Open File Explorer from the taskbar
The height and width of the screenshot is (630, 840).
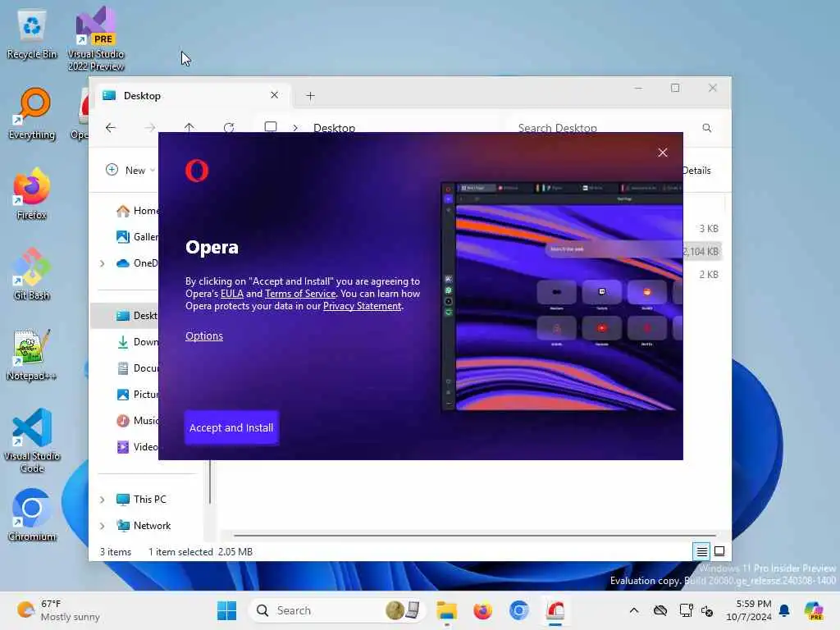[446, 610]
